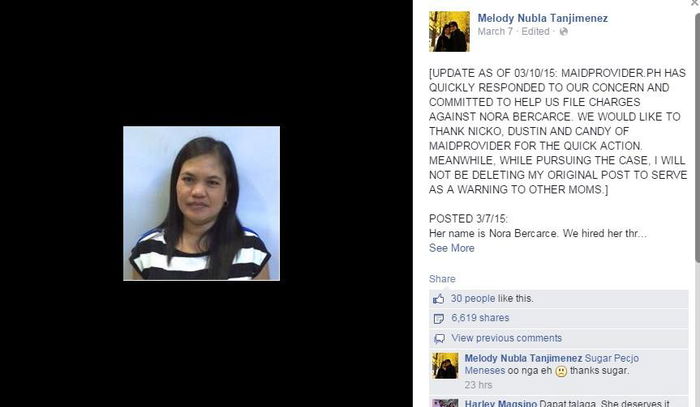View the 6,619 shares list
The width and height of the screenshot is (700, 407).
pos(480,318)
